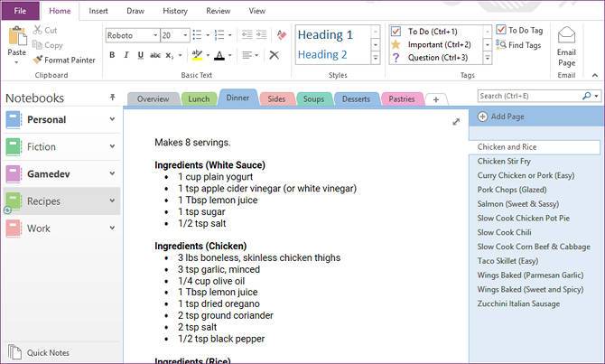
Task: Toggle italic formatting
Action: (126, 55)
